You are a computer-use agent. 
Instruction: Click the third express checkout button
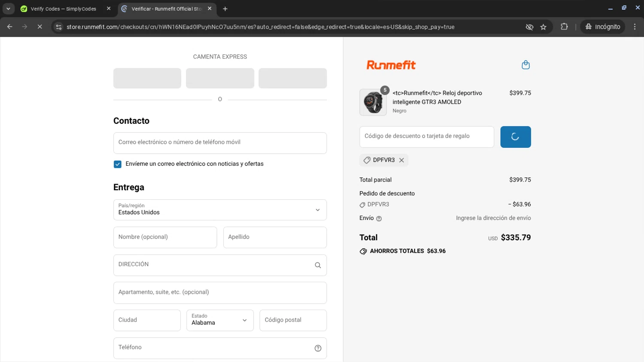pyautogui.click(x=293, y=78)
